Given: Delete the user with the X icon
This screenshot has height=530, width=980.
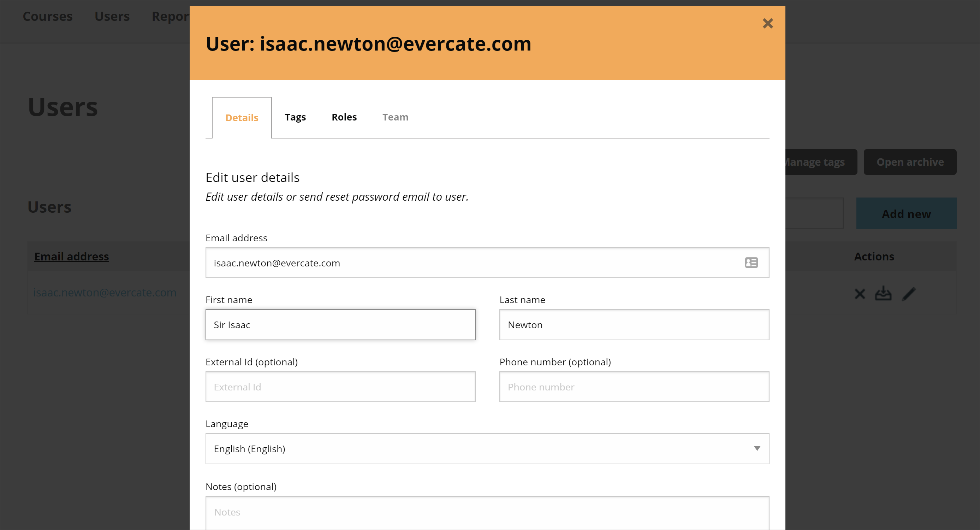Looking at the screenshot, I should tap(860, 294).
